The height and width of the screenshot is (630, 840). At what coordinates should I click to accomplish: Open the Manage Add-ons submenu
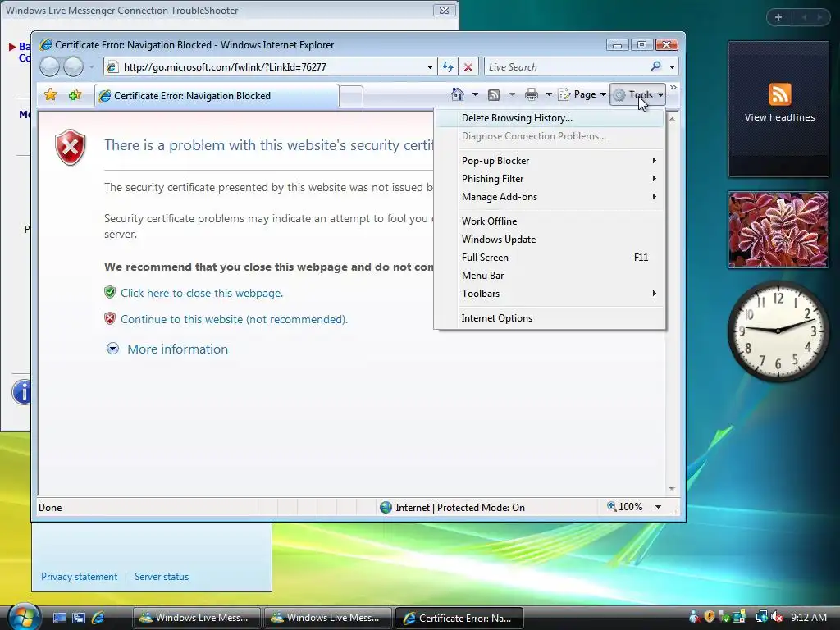point(550,197)
